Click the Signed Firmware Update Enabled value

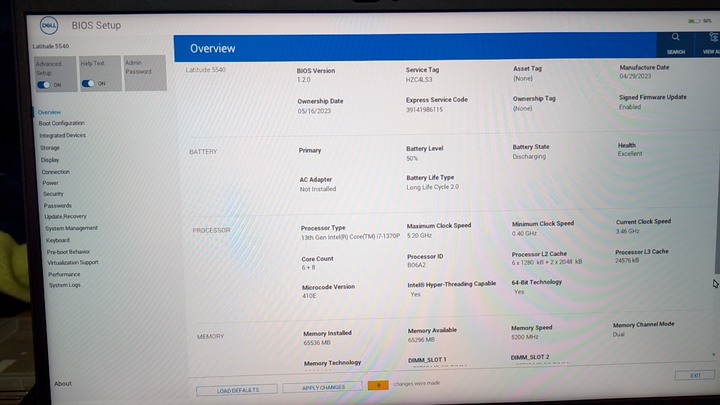(630, 107)
